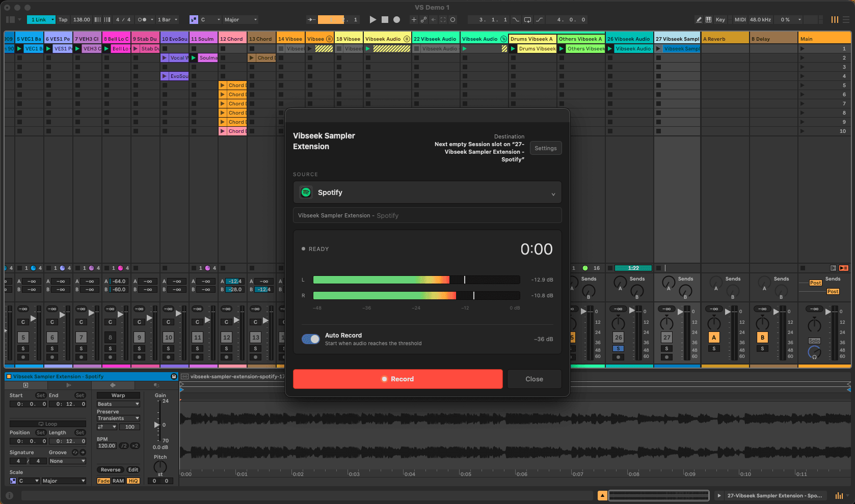Screen dimensions: 855x504
Task: Toggle the HiQ switch
Action: pyautogui.click(x=133, y=481)
